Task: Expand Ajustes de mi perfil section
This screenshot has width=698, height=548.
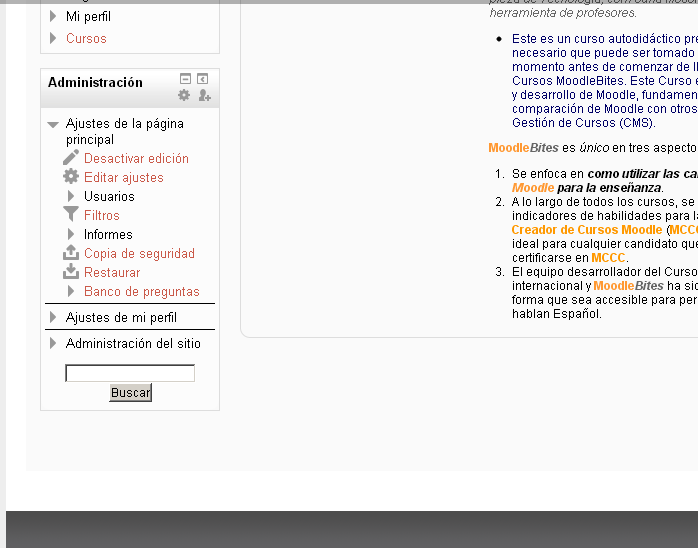Action: tap(53, 317)
